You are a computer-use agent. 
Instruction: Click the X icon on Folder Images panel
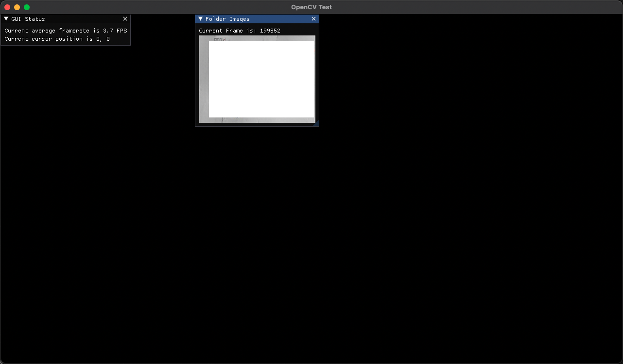point(313,18)
